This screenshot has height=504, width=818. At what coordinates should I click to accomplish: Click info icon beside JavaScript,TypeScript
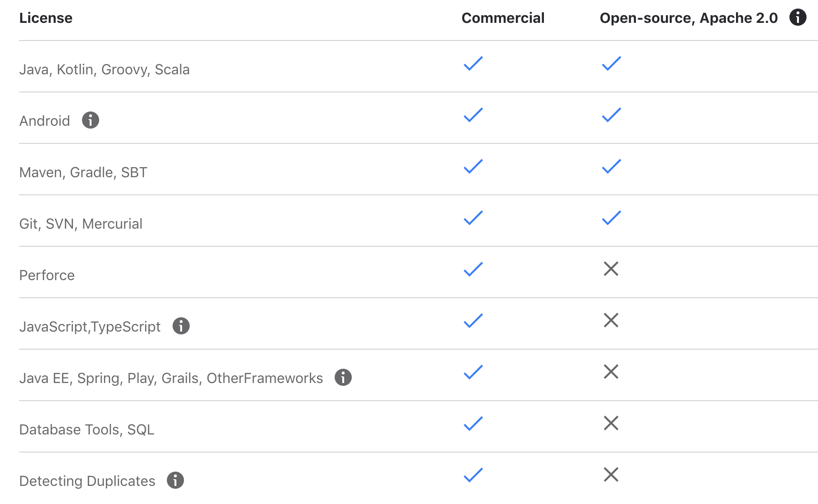pos(181,326)
